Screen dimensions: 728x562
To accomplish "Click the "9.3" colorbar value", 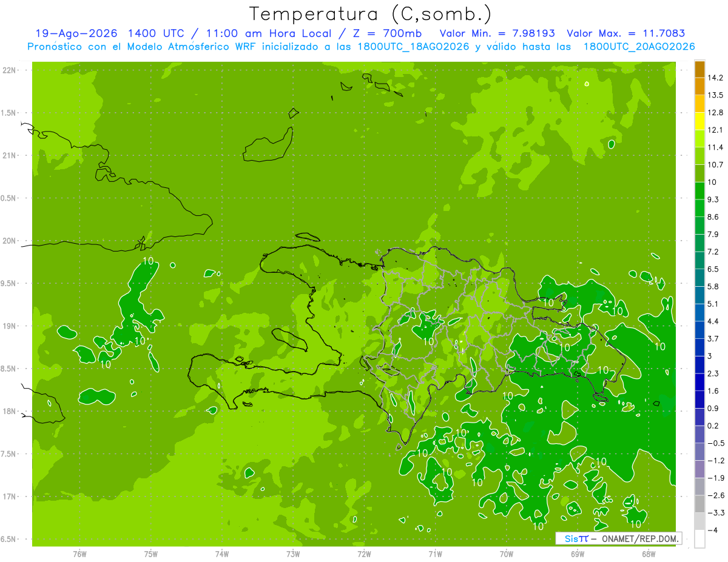I will pyautogui.click(x=713, y=199).
